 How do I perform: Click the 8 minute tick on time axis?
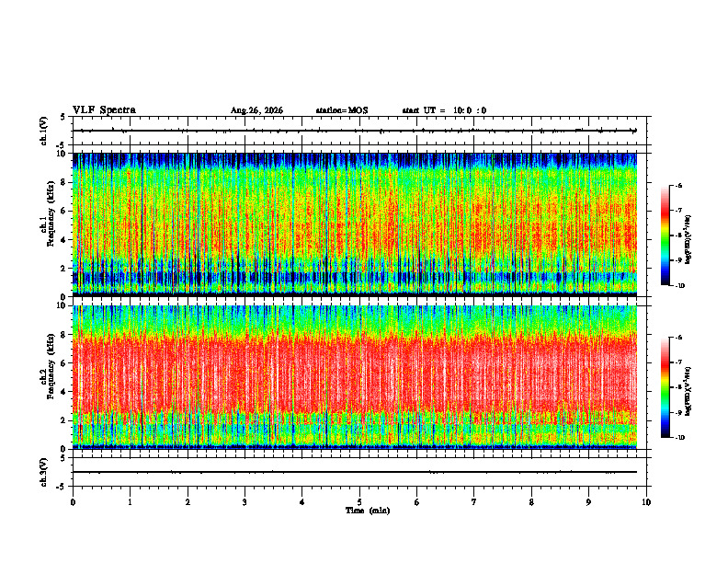(531, 502)
